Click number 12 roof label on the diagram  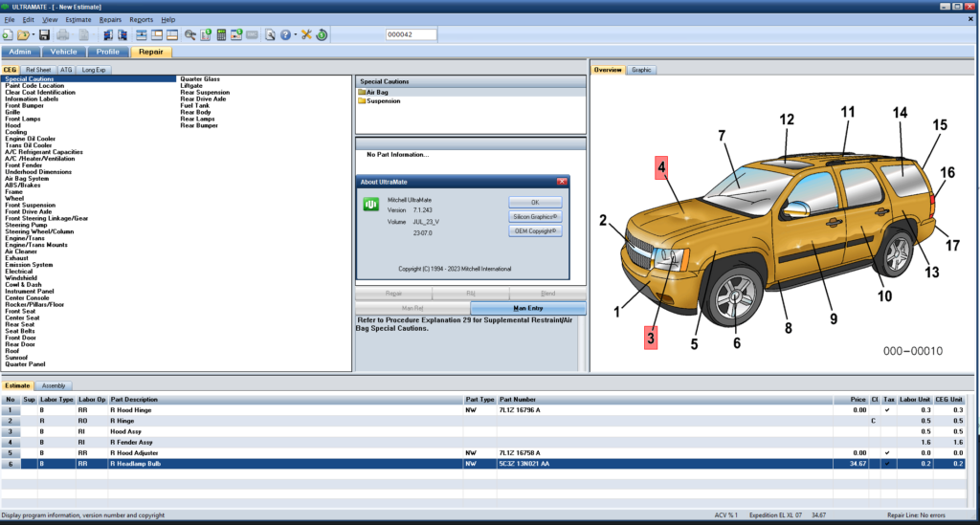pos(787,120)
